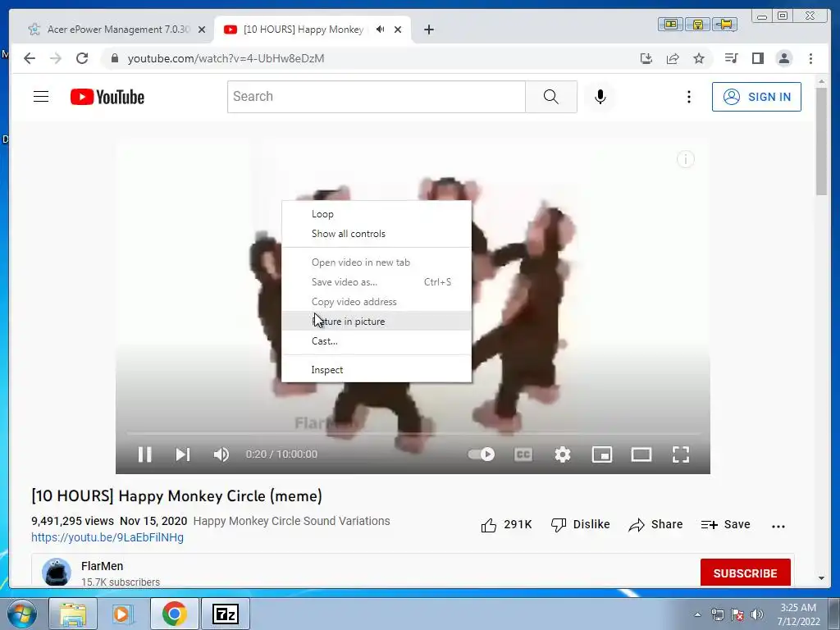Select Picture in picture menu entry

click(x=377, y=322)
